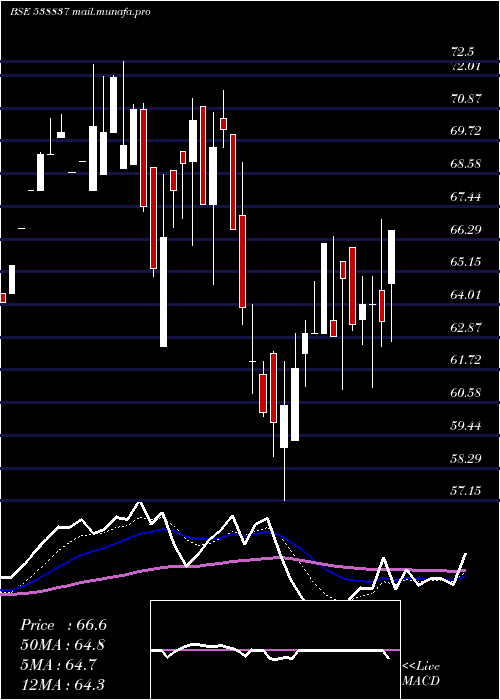Click the 58.29 price axis label
Screen dimensions: 500x700
coord(466,458)
